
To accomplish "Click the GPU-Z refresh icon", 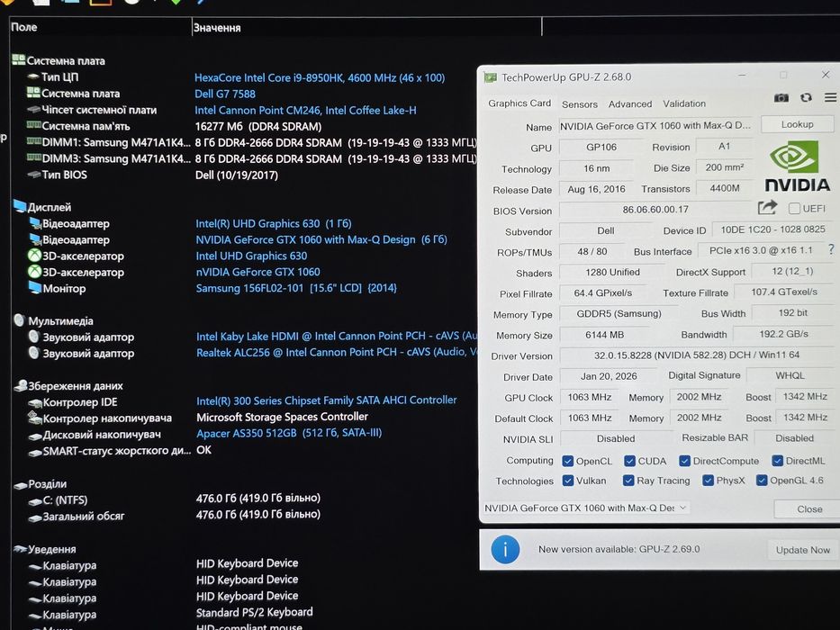I will click(x=806, y=97).
